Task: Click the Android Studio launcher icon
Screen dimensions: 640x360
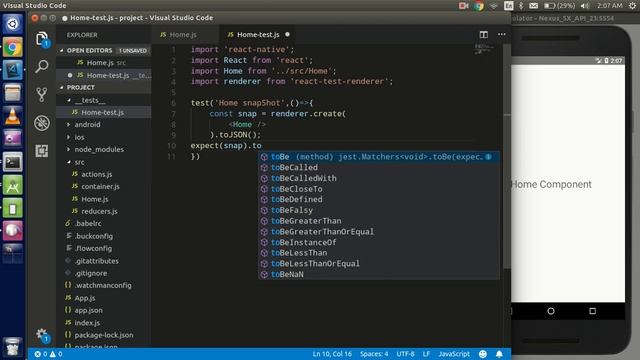Action: coord(13,186)
